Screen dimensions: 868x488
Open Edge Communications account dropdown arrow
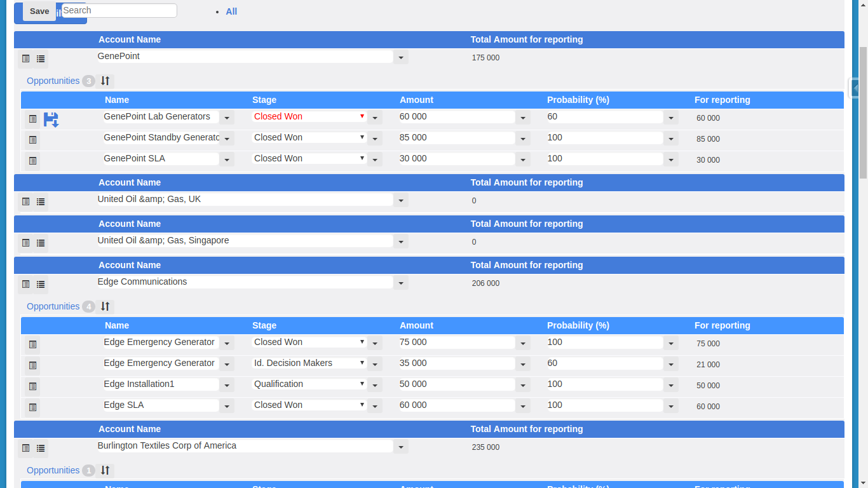(x=401, y=283)
